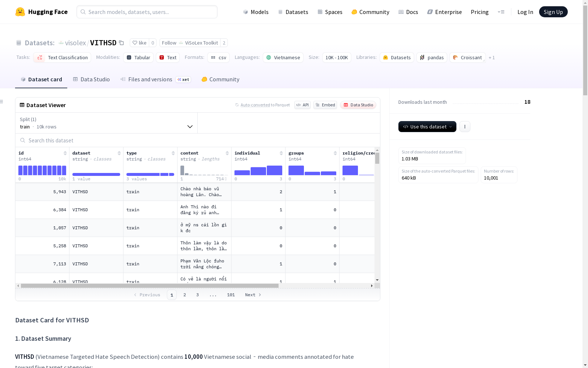This screenshot has width=588, height=368.
Task: Select the pandas library tag
Action: coord(432,57)
